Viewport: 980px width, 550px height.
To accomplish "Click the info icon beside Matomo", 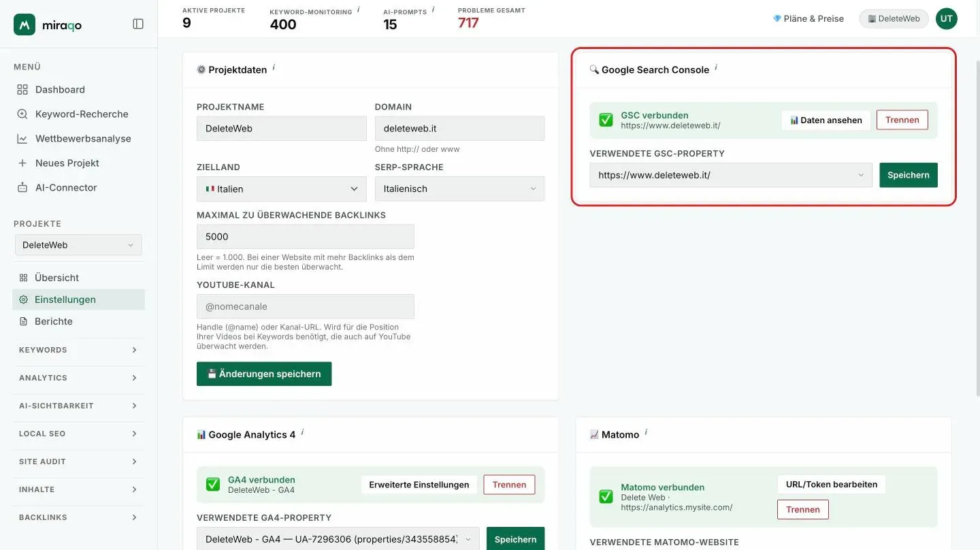I will click(646, 433).
